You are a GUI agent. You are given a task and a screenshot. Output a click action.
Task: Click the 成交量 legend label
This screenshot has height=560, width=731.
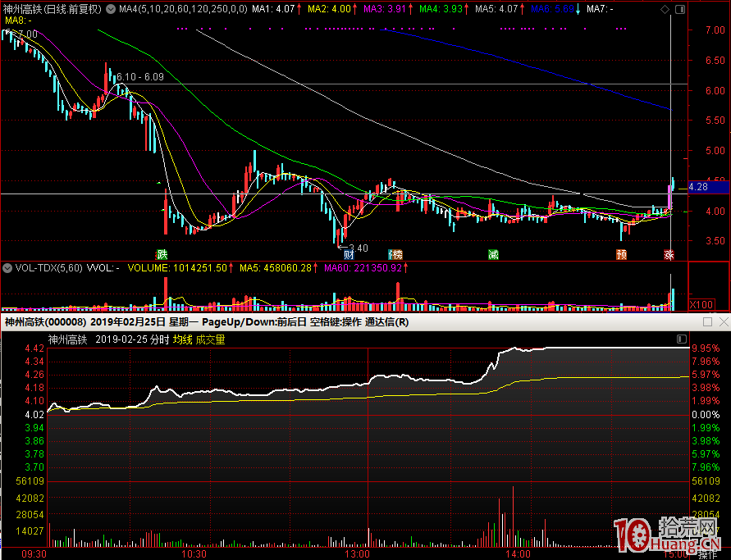click(x=210, y=339)
